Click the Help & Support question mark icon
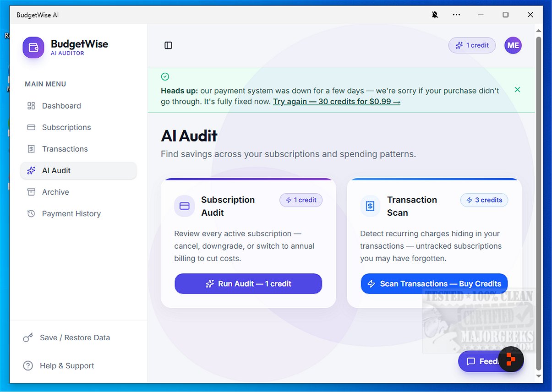552x392 pixels. point(28,365)
